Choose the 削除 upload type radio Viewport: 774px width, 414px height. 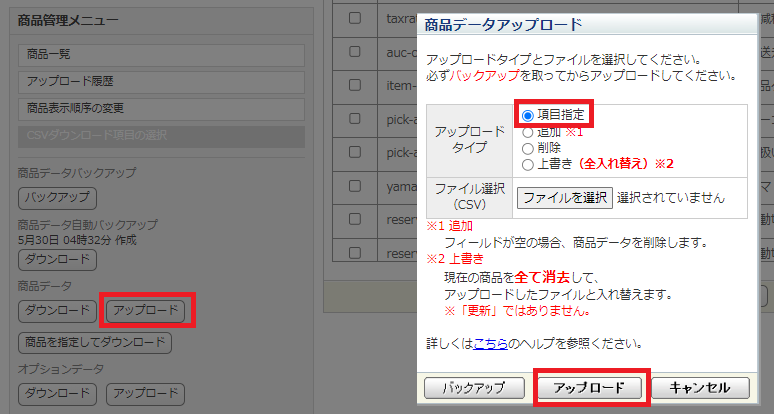point(528,148)
